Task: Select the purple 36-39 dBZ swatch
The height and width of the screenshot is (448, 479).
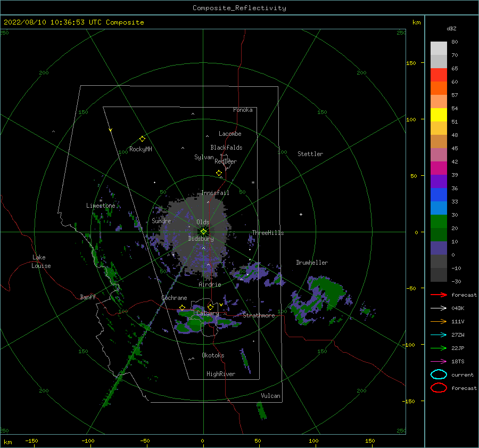Action: click(x=439, y=181)
